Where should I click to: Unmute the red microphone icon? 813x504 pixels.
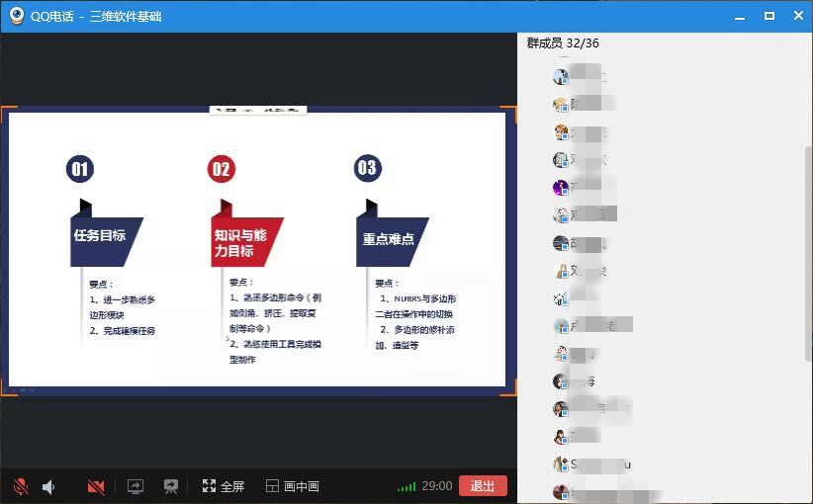pos(20,486)
